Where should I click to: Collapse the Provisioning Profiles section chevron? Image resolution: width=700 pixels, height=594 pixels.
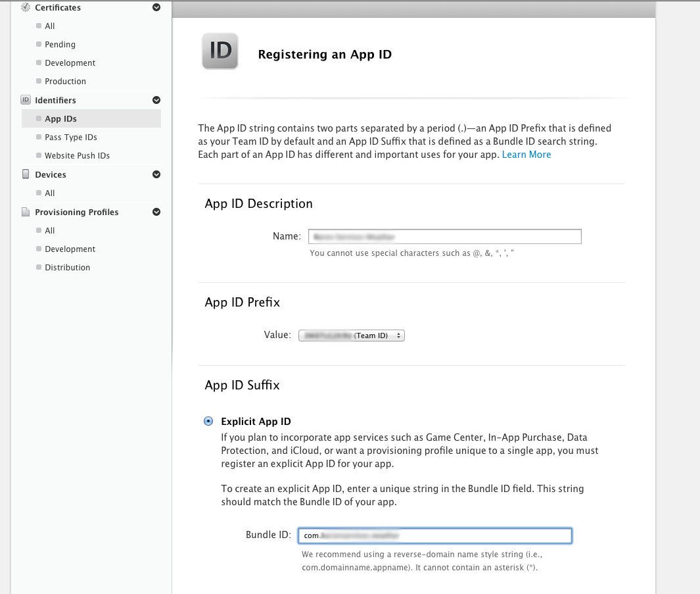156,212
